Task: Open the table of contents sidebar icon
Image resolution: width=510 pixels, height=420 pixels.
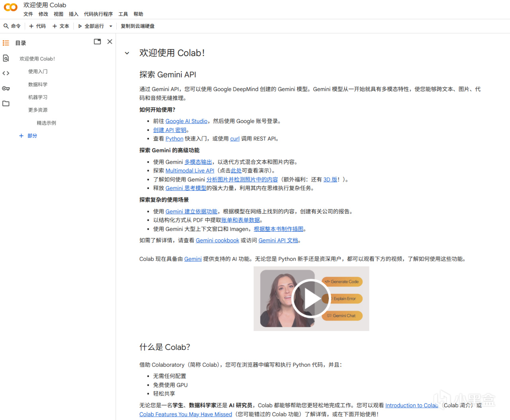Action: pyautogui.click(x=6, y=43)
